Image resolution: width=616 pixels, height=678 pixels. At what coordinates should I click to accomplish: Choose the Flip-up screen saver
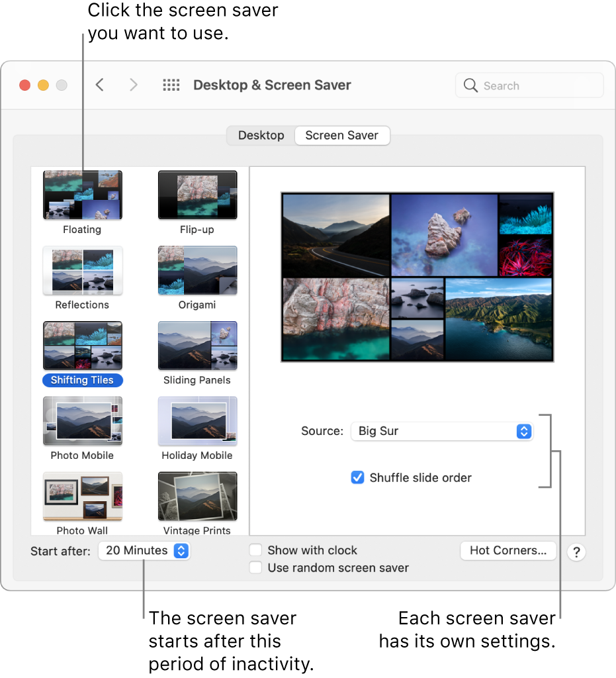[x=197, y=195]
